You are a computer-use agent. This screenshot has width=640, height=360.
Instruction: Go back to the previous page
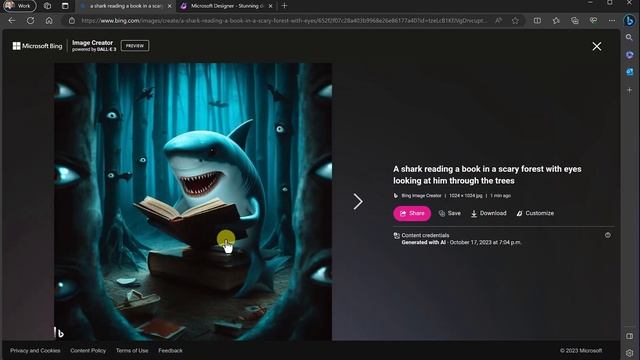point(12,20)
